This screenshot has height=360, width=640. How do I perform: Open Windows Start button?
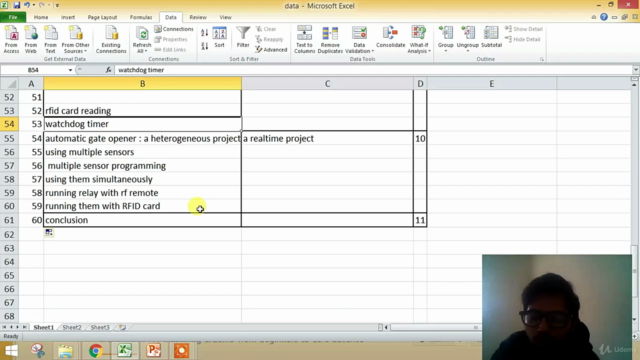point(11,351)
